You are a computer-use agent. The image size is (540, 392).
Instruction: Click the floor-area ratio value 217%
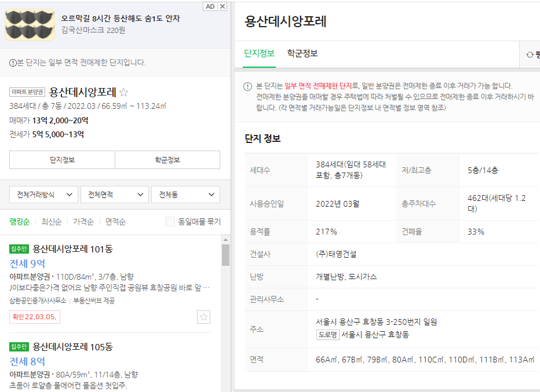pos(326,232)
